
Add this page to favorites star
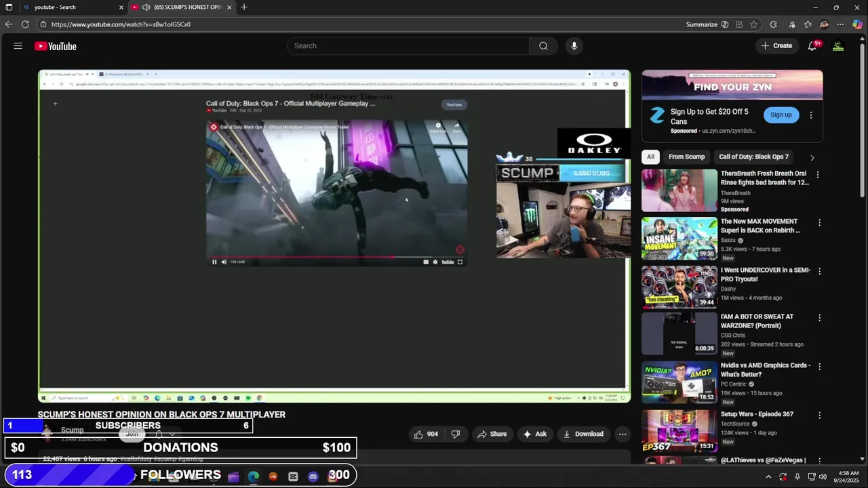click(753, 24)
